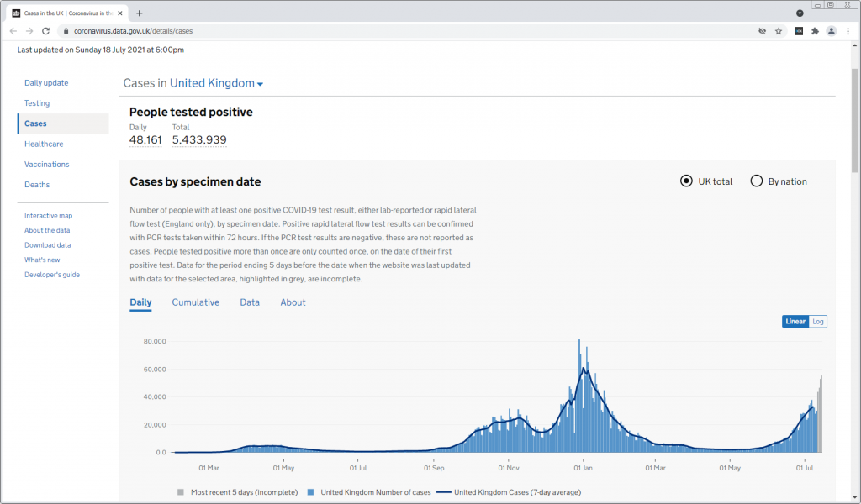This screenshot has height=504, width=861.
Task: Open the Chrome extensions puzzle icon
Action: [814, 31]
